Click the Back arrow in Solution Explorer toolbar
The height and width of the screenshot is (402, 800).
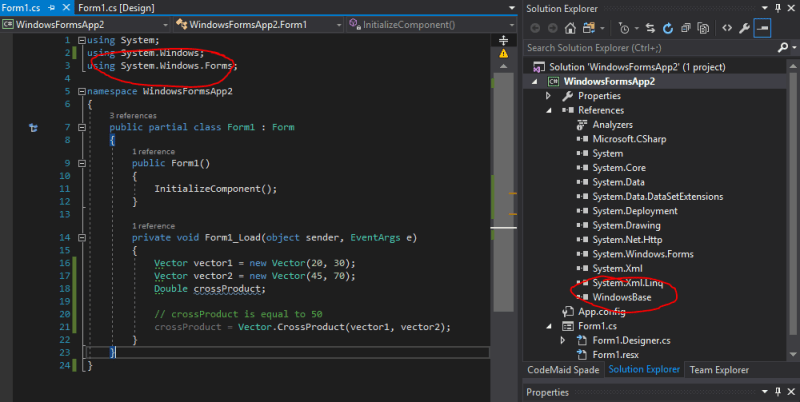click(x=535, y=28)
